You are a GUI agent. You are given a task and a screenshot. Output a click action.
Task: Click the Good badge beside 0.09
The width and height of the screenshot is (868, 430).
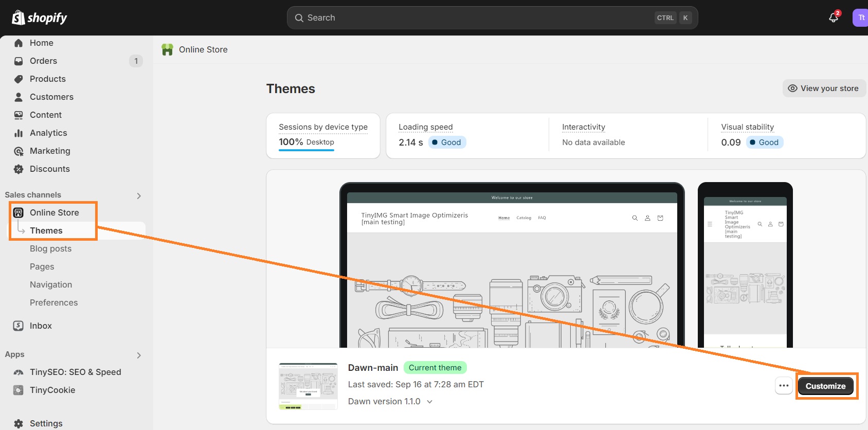(765, 142)
